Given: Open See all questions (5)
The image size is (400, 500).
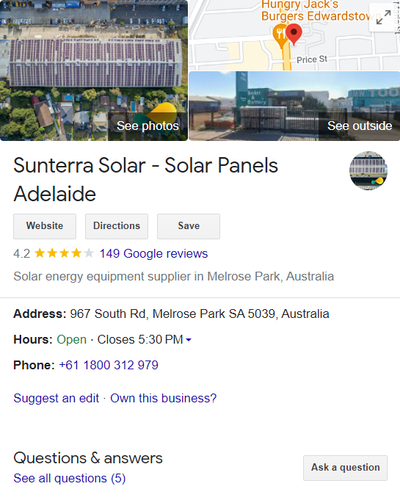Looking at the screenshot, I should point(70,478).
